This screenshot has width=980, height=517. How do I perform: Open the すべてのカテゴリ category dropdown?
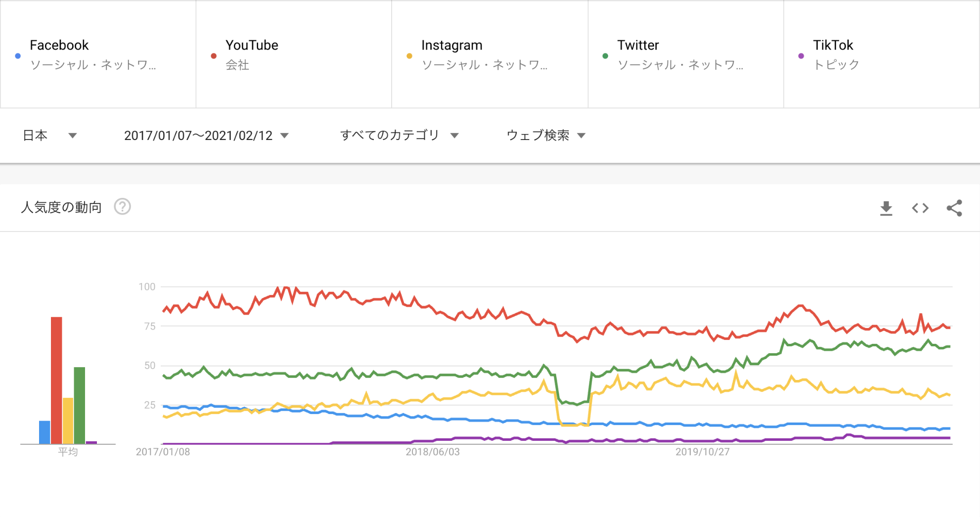[x=399, y=136]
